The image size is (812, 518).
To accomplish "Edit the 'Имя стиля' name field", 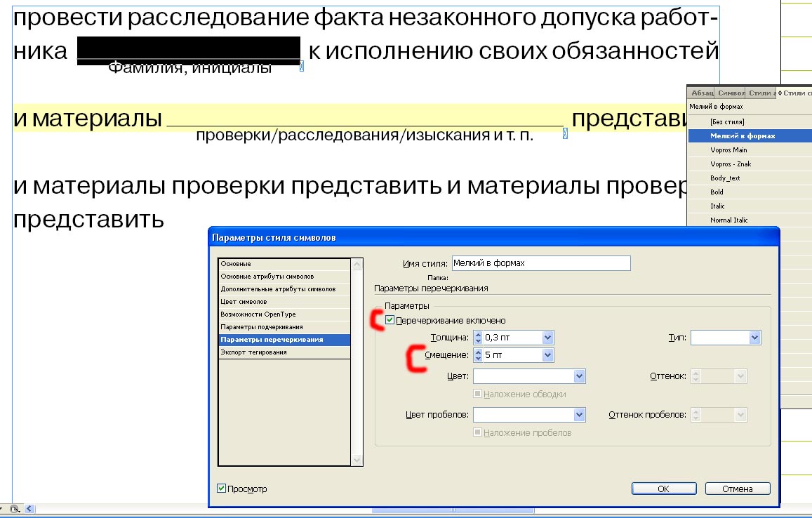I will pos(541,263).
